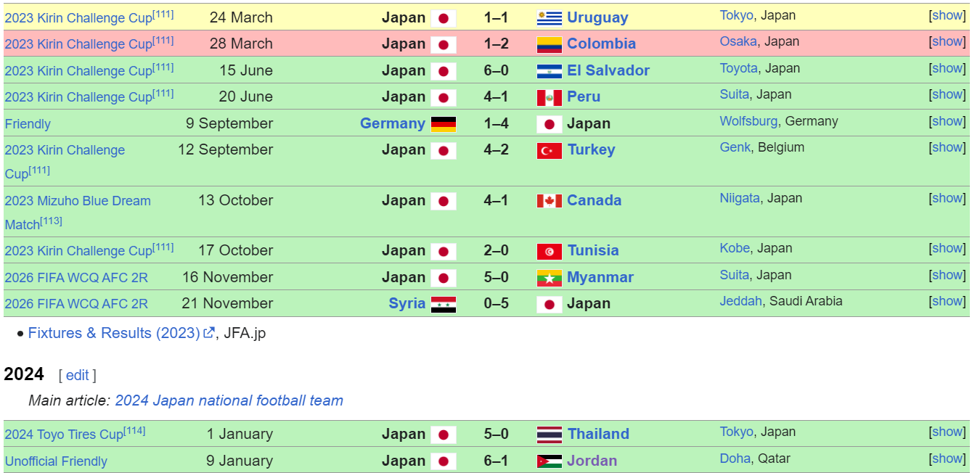The width and height of the screenshot is (980, 473).
Task: Click the Germany flag icon
Action: pyautogui.click(x=443, y=124)
